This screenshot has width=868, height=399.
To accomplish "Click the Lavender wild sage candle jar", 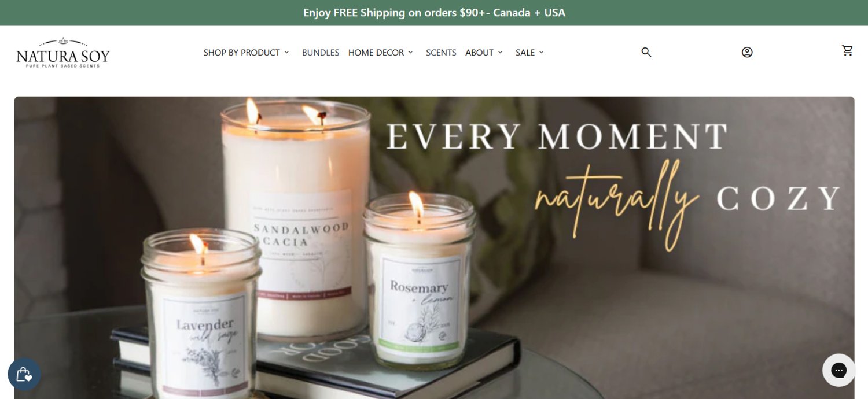I will coord(201,315).
